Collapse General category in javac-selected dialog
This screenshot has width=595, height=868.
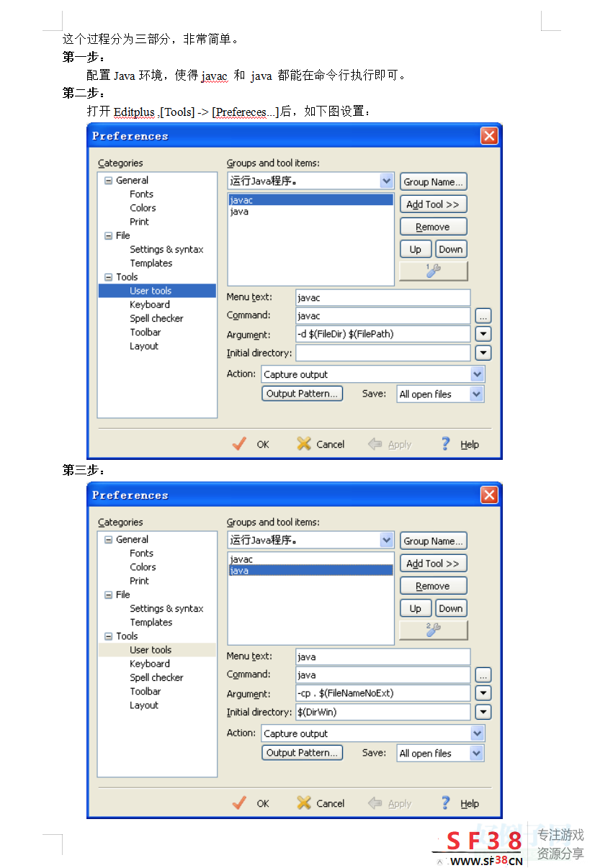pos(109,181)
